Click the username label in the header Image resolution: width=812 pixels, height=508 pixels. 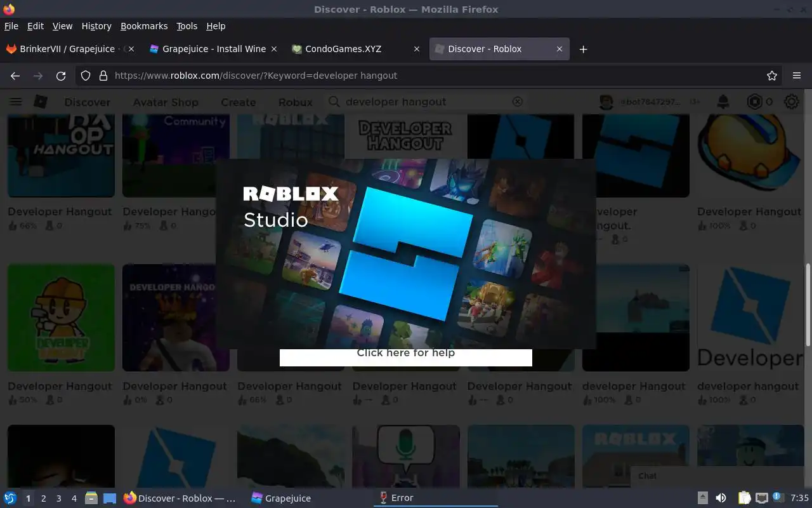pos(650,102)
